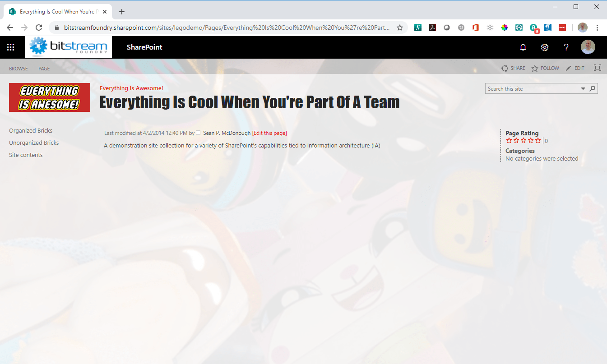Click the gray U extension icon
This screenshot has width=607, height=364.
pyautogui.click(x=461, y=28)
